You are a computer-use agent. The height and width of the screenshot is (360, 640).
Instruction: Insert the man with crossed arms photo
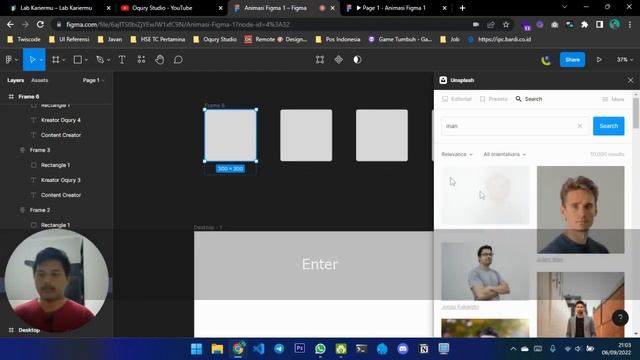tap(485, 271)
